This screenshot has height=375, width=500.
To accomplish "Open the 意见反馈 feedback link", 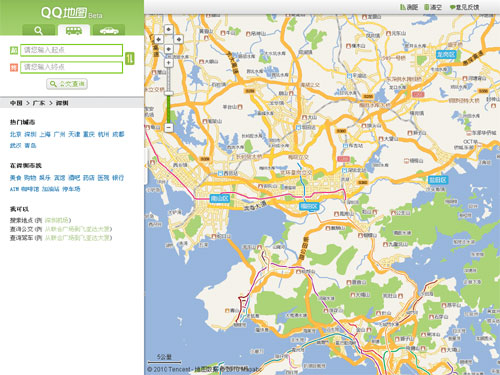I will [464, 7].
